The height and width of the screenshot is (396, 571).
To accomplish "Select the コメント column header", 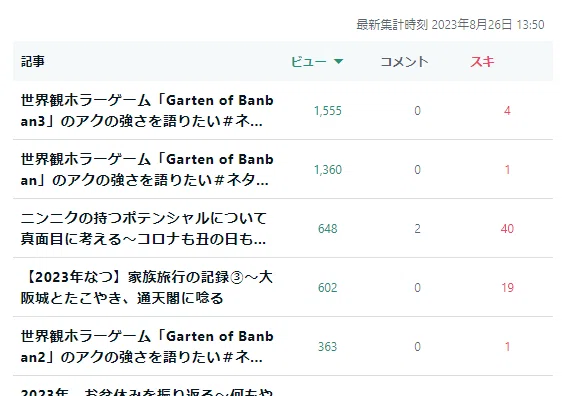I will 404,61.
